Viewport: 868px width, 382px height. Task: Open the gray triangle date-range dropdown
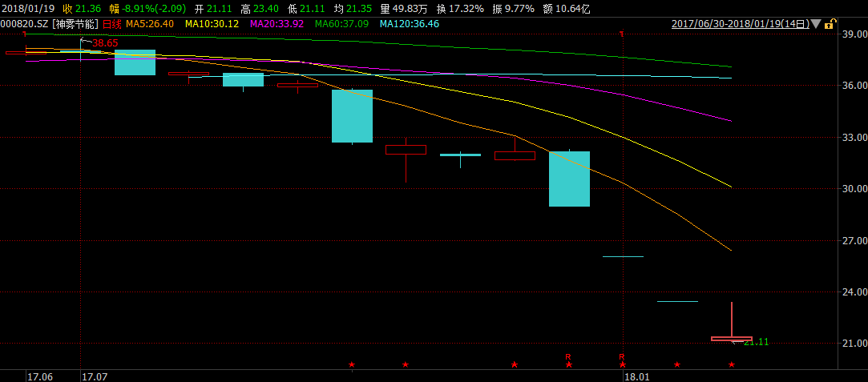(x=817, y=24)
